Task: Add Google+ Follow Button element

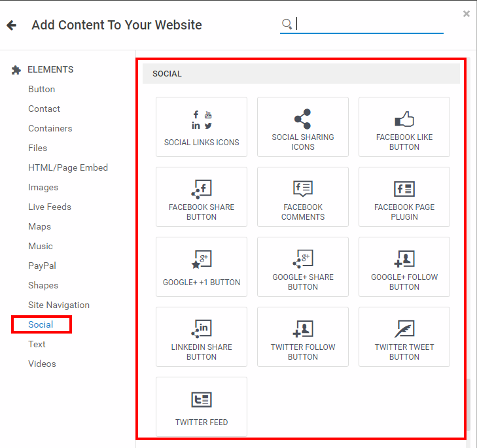Action: pos(404,267)
